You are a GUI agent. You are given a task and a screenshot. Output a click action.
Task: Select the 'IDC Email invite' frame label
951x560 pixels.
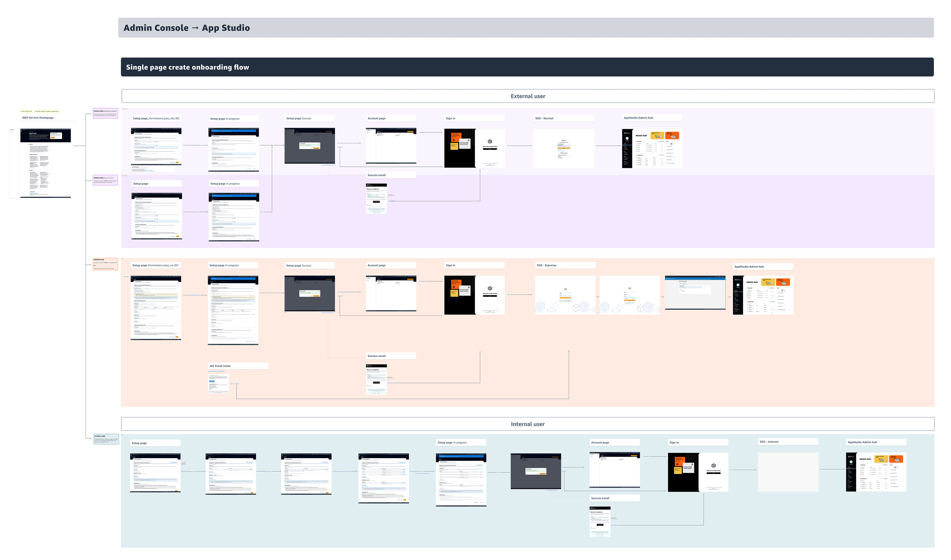coord(220,366)
